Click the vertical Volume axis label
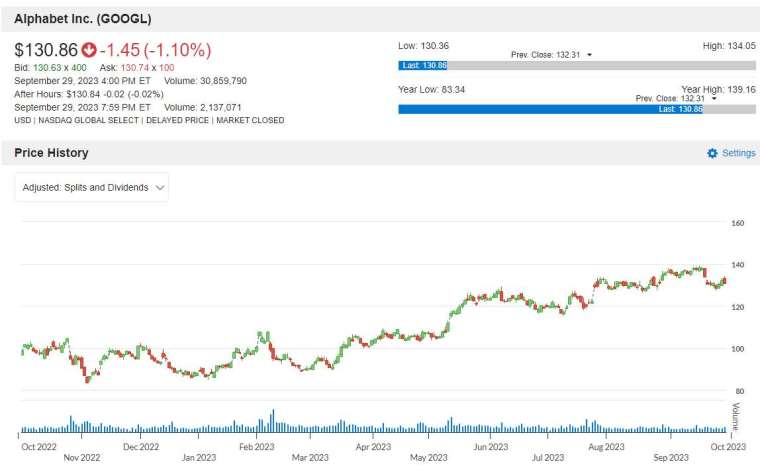 click(736, 417)
